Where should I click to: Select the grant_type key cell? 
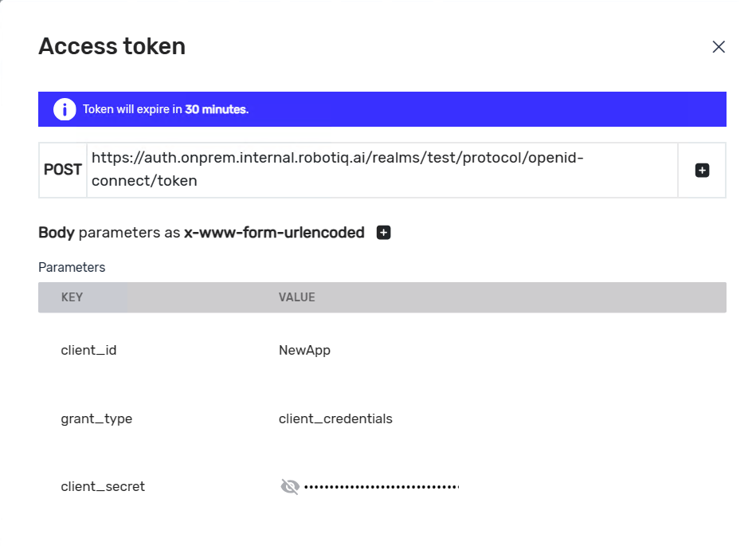pyautogui.click(x=96, y=418)
